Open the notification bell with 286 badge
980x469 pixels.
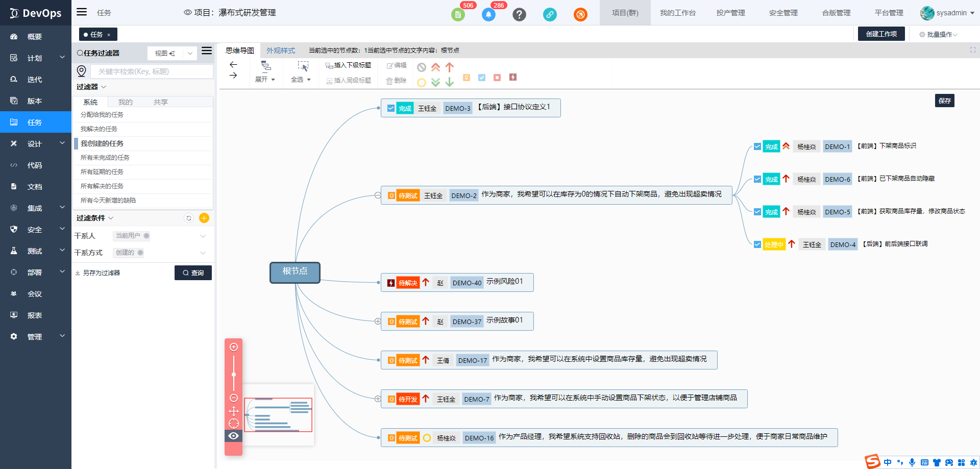click(x=488, y=14)
